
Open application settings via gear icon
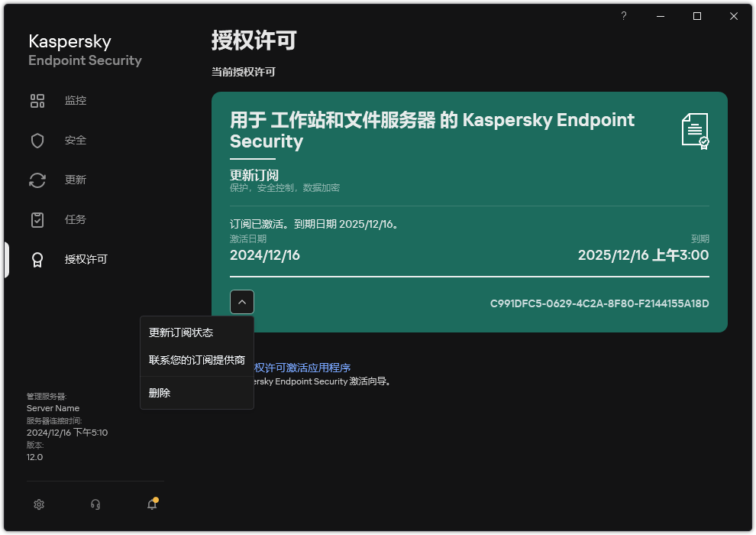(38, 504)
